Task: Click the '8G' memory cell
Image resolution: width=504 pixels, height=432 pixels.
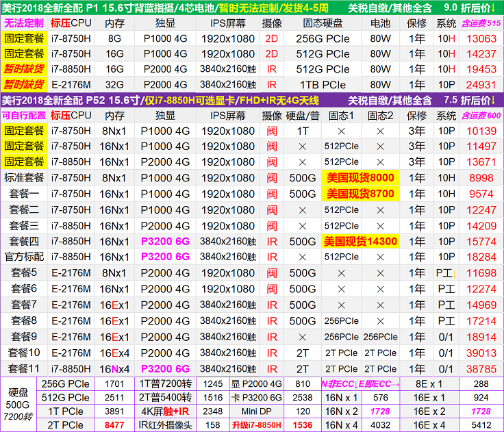Action: coord(114,38)
